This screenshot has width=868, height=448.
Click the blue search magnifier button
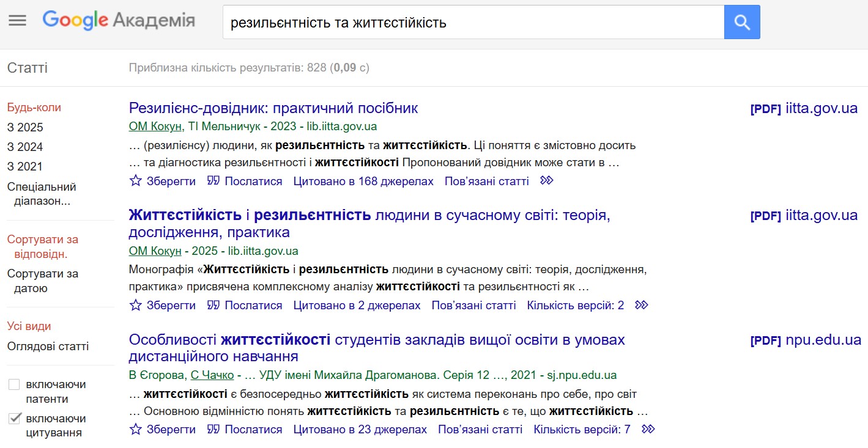742,22
